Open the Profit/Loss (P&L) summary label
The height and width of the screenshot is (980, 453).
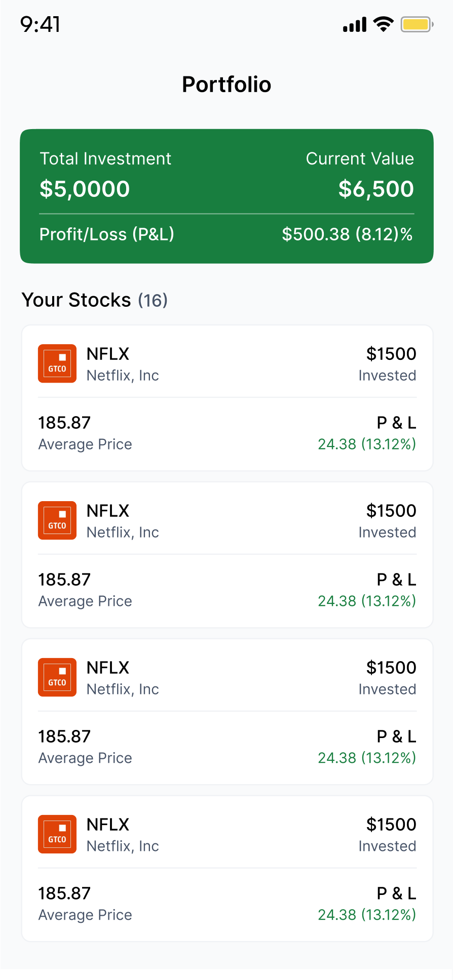pyautogui.click(x=107, y=234)
